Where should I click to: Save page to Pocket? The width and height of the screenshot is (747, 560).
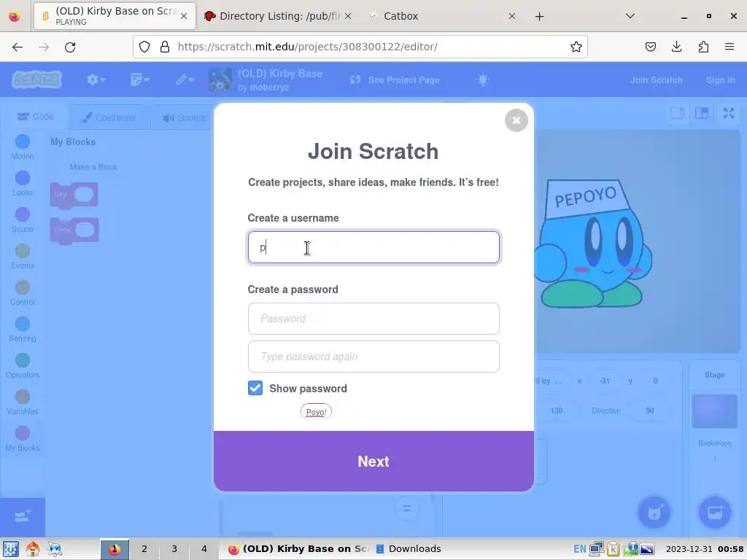click(650, 47)
